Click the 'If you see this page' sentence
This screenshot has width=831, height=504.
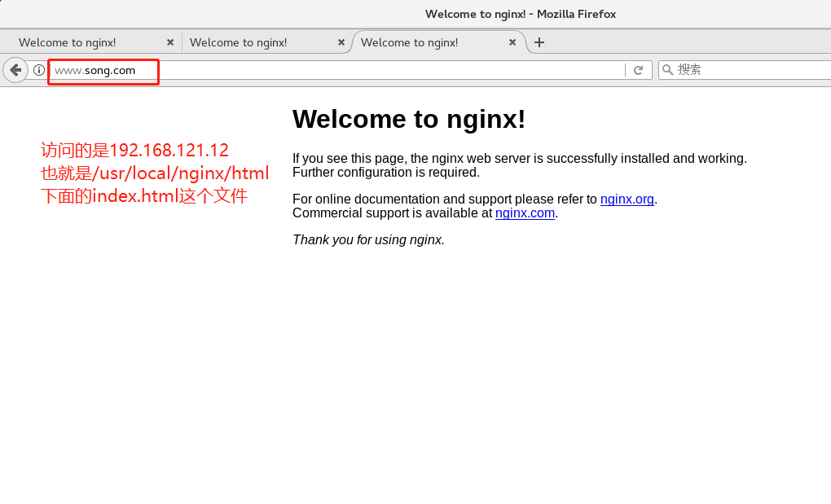520,158
